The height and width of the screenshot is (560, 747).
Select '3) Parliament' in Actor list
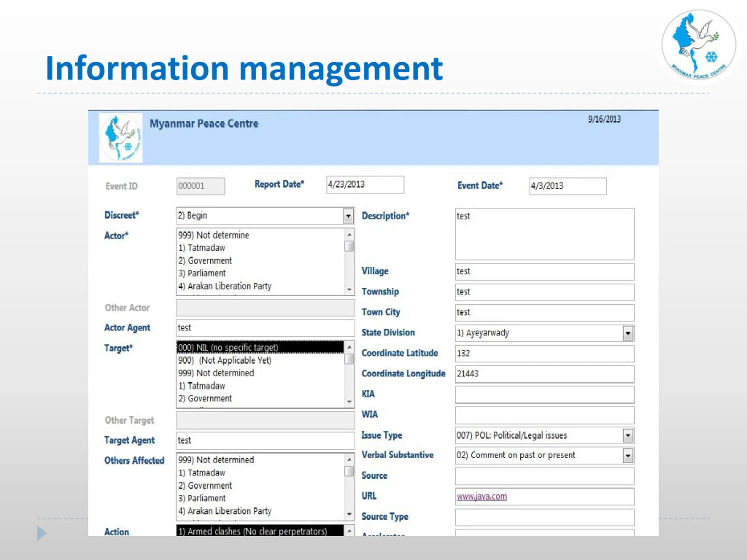260,273
